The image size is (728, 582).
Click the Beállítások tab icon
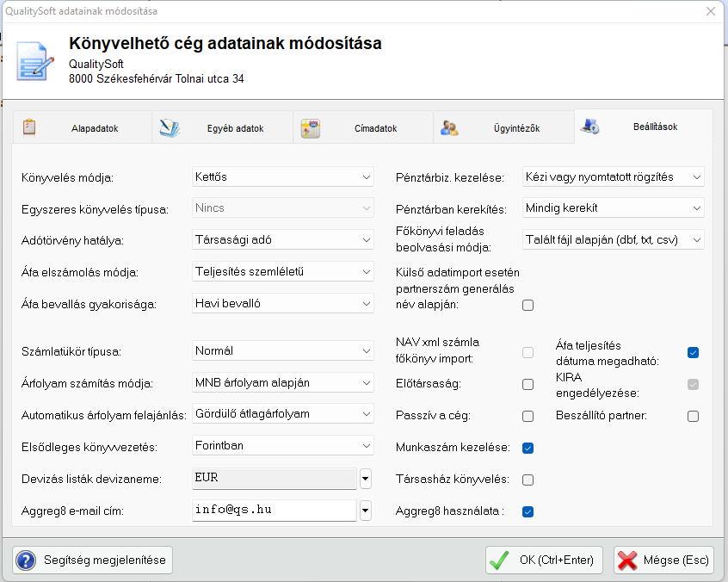590,127
